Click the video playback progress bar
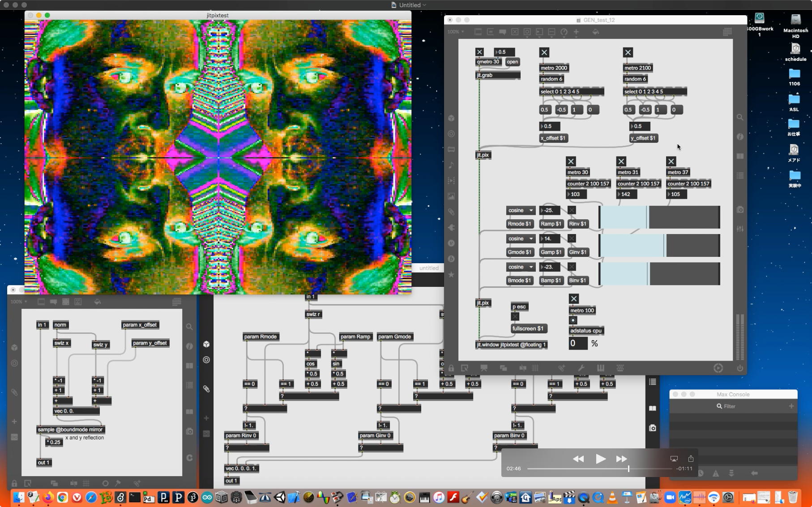The image size is (812, 507). (599, 469)
